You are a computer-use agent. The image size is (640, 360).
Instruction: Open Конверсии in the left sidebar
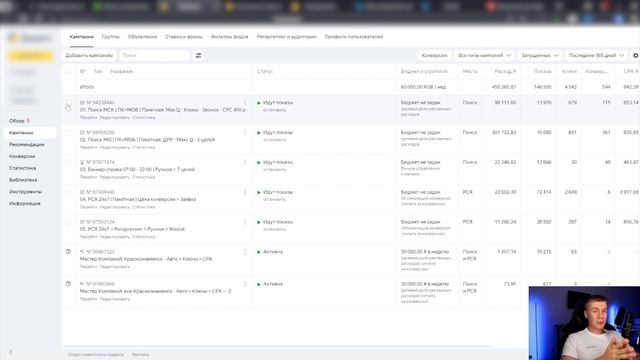click(x=22, y=156)
